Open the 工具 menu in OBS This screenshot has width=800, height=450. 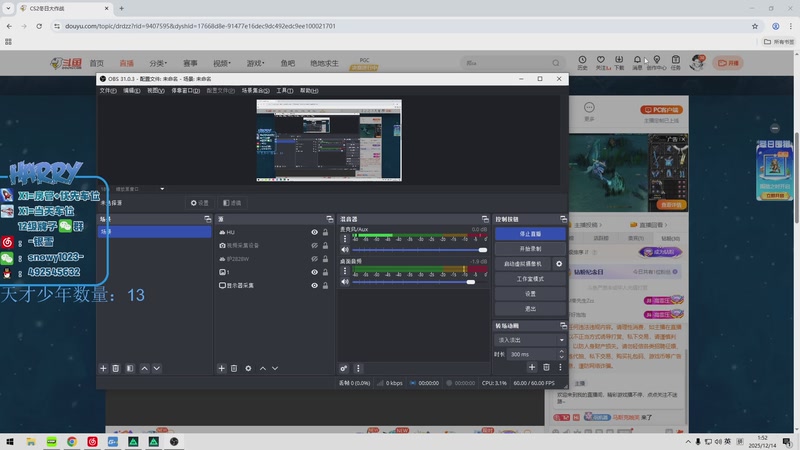point(285,90)
